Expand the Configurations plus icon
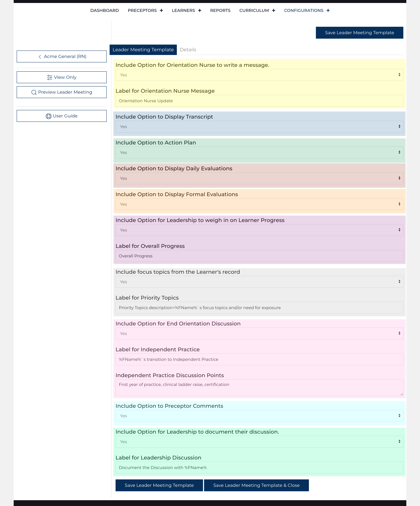The image size is (420, 506). click(328, 10)
